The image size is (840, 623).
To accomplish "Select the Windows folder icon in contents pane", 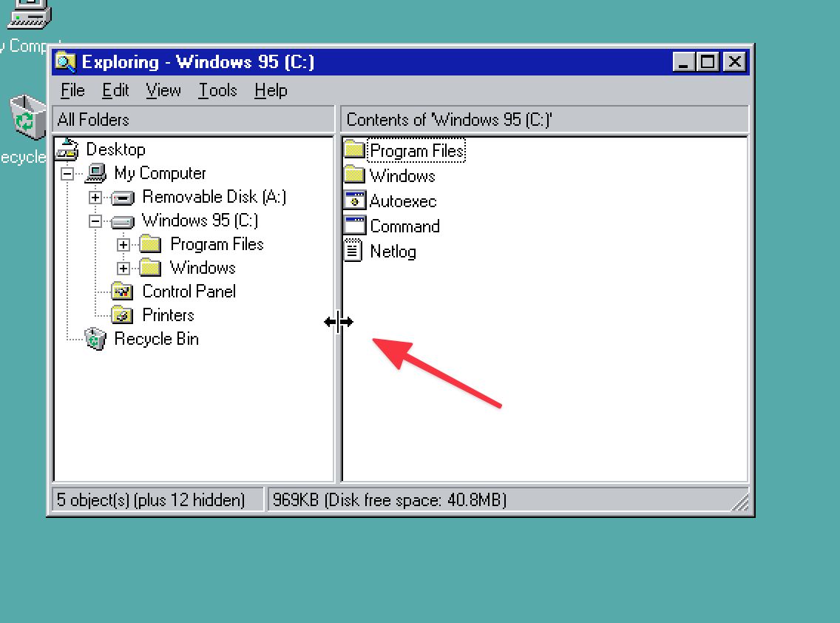I will [355, 176].
